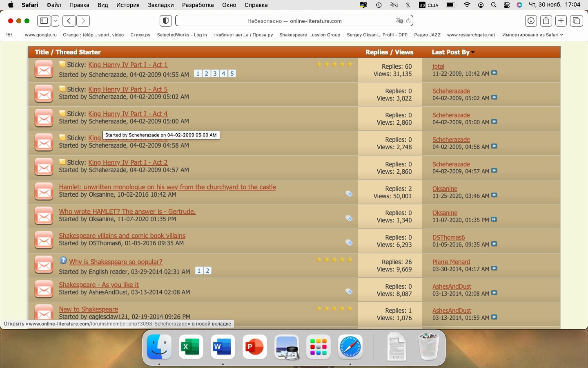Viewport: 588px width, 368px height.
Task: Open the Радио JAZZ bookmark
Action: 427,35
